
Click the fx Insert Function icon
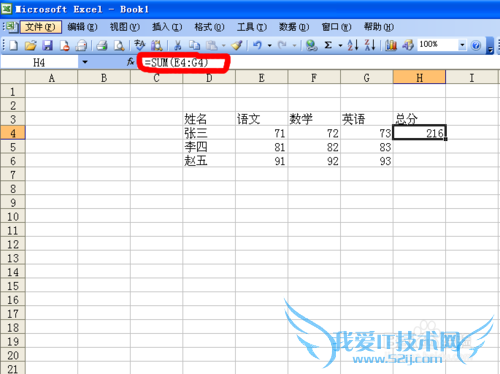[130, 62]
